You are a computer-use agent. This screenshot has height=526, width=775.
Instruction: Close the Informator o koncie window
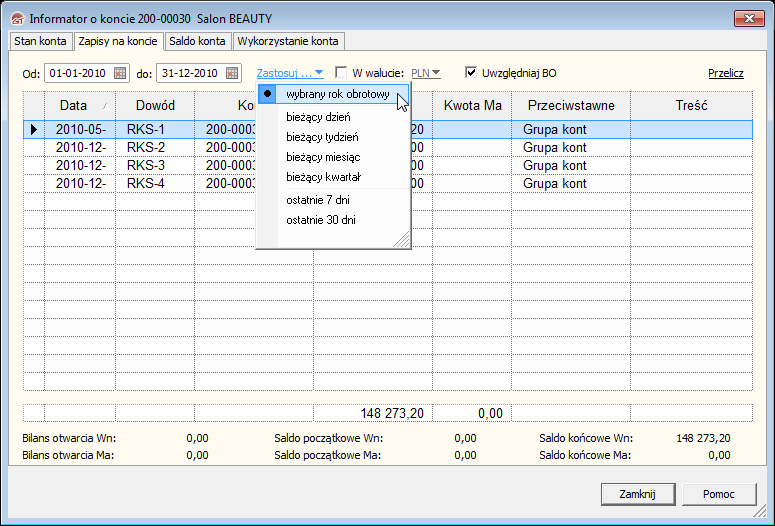tap(748, 18)
